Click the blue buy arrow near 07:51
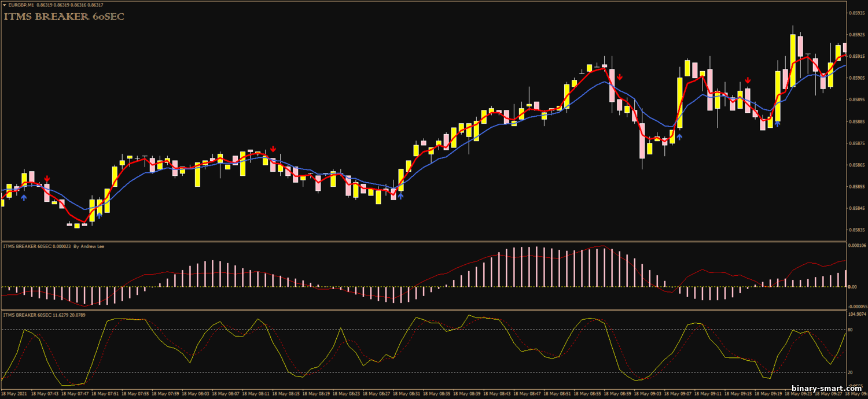 (x=99, y=215)
